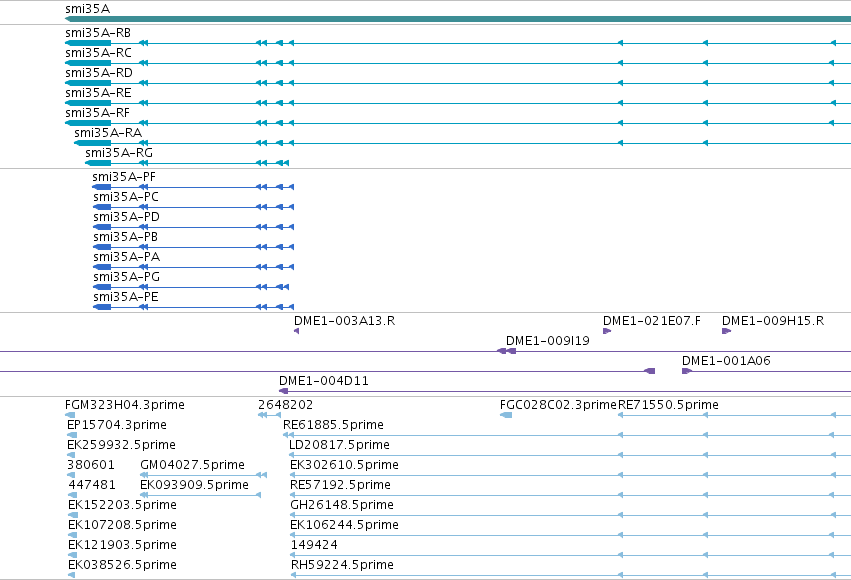The image size is (851, 580).
Task: Select transcript smi35A-RG label
Action: pyautogui.click(x=119, y=153)
